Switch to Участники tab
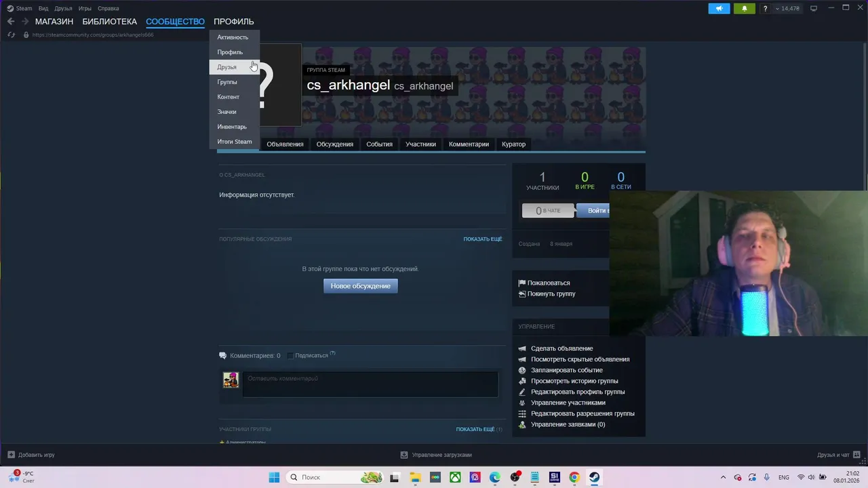The height and width of the screenshot is (488, 868). click(x=420, y=144)
